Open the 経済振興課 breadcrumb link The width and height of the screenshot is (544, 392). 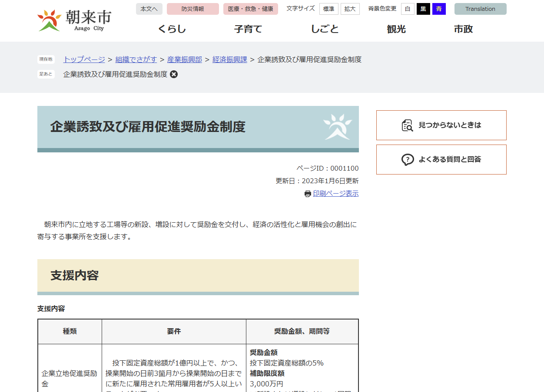(x=230, y=59)
